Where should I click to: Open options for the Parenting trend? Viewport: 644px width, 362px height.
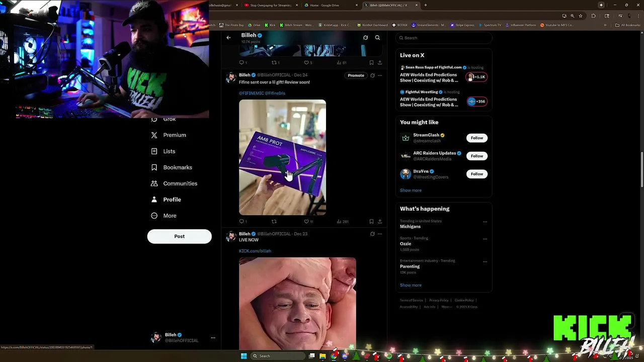tap(485, 261)
